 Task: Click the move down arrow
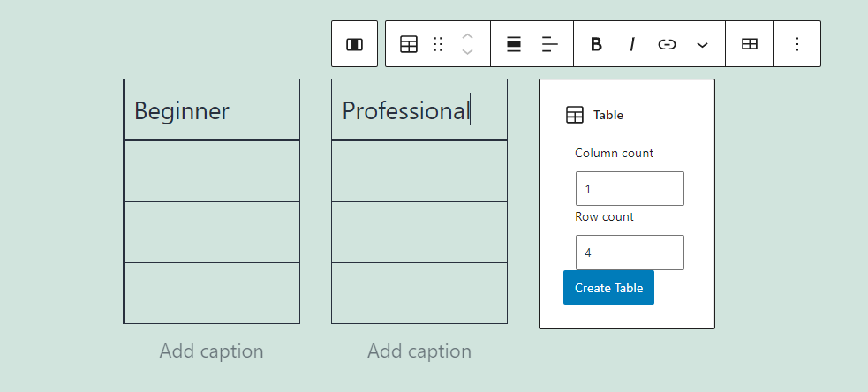click(468, 52)
